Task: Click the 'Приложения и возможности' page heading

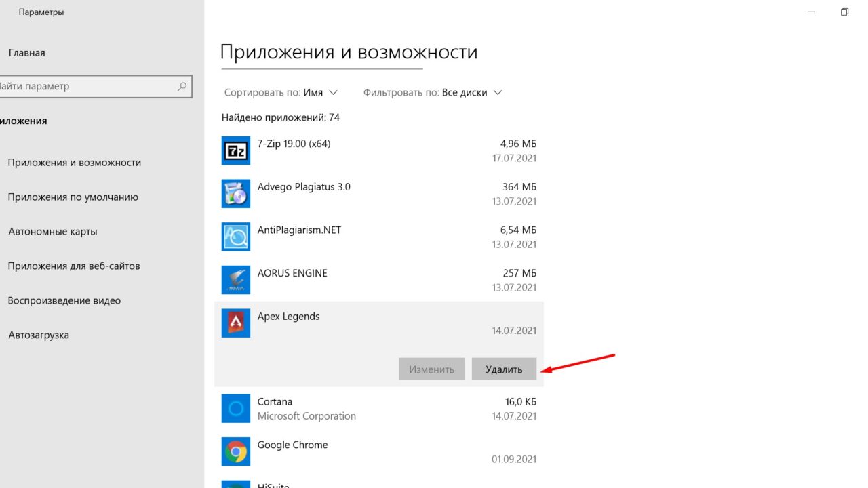Action: point(349,52)
